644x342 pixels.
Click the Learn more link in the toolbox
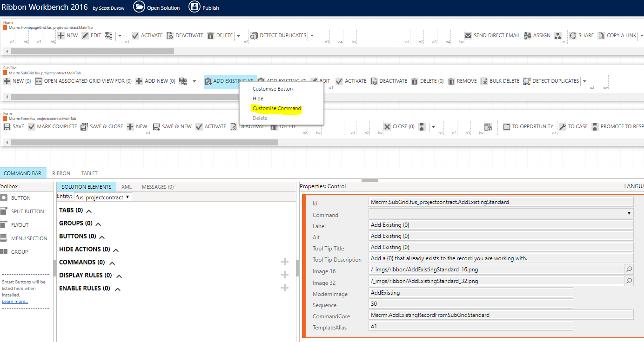pos(15,301)
